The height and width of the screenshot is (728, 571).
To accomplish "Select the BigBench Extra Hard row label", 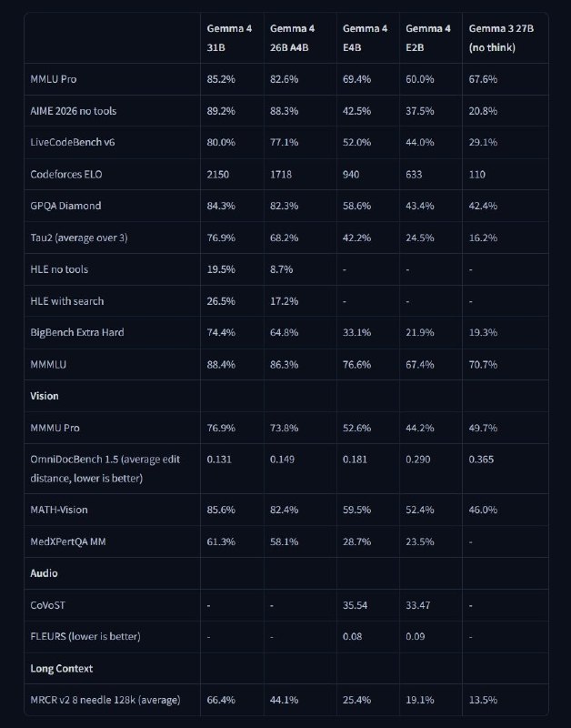I will point(77,332).
